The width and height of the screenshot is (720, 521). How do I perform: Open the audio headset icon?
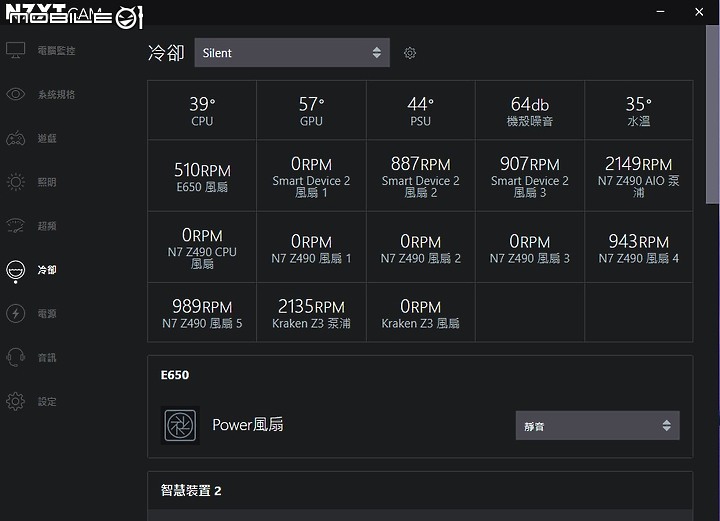pos(16,357)
